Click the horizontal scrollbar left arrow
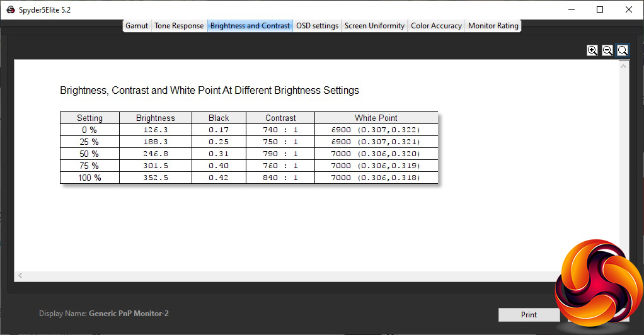Image resolution: width=644 pixels, height=335 pixels. coord(20,275)
